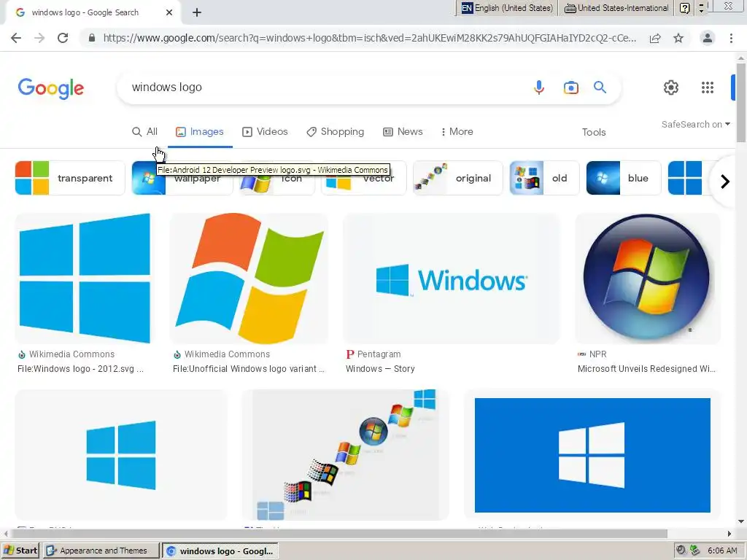Click the horizontal scrollbar thumb

click(338, 534)
